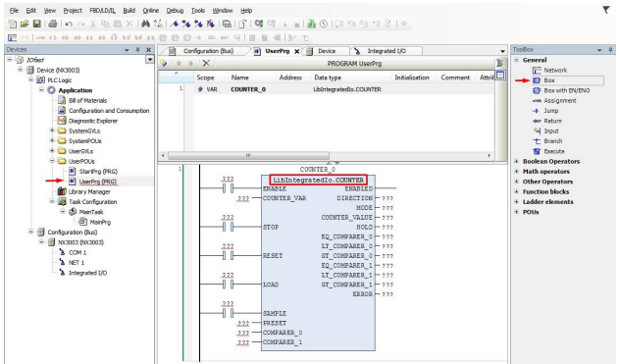Open Diagnostic Explorer tree item

(x=93, y=121)
